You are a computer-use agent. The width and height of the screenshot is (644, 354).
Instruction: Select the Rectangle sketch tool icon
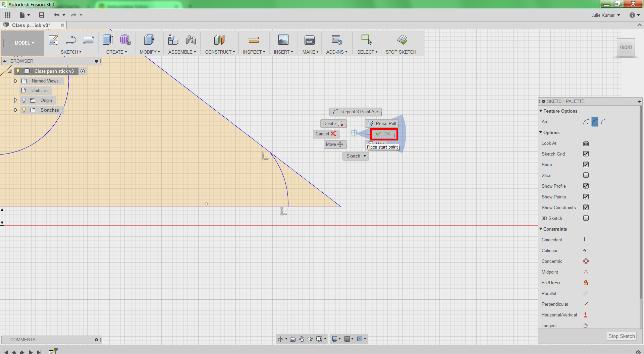click(89, 40)
